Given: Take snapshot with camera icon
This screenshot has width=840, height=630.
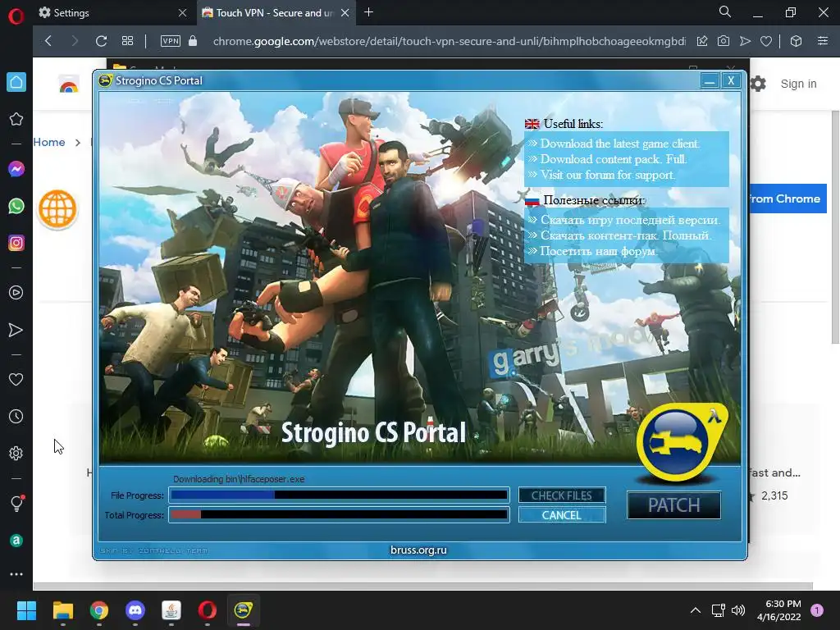Looking at the screenshot, I should 724,41.
